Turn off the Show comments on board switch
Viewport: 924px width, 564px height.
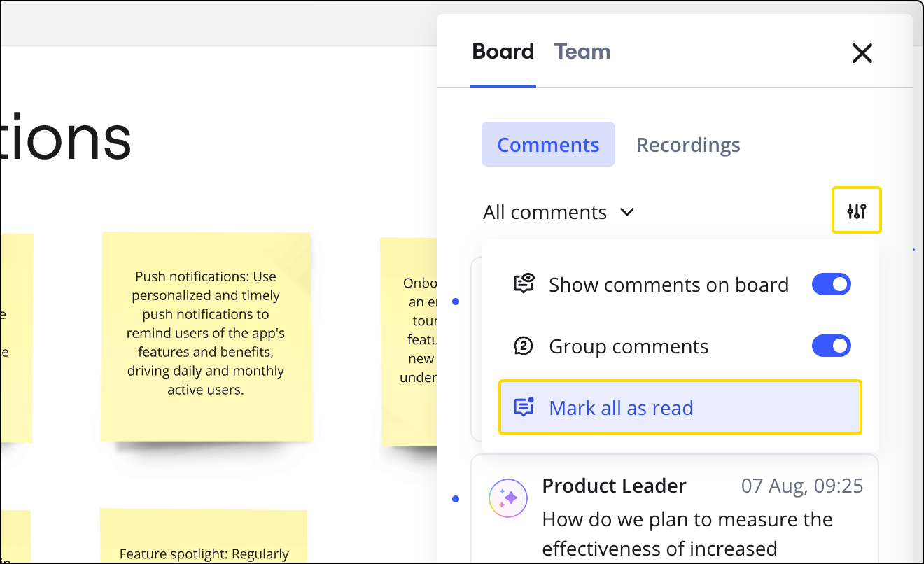831,284
